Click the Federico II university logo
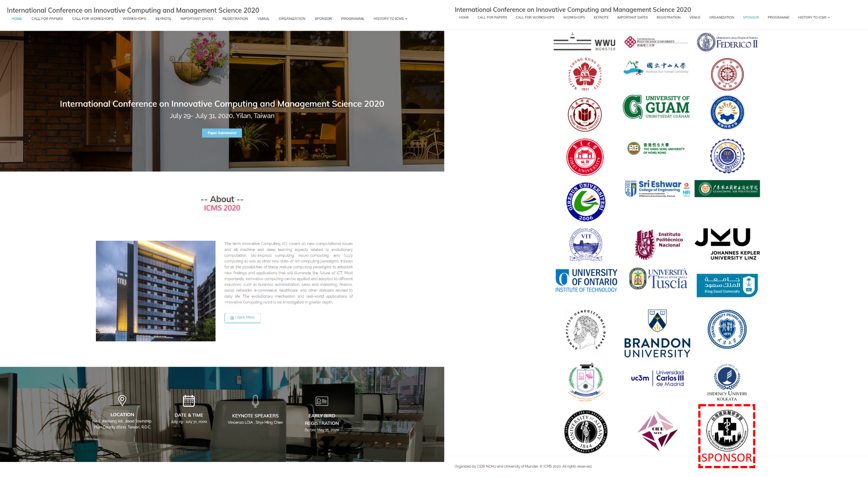Screen dimensions: 868x477 [727, 42]
